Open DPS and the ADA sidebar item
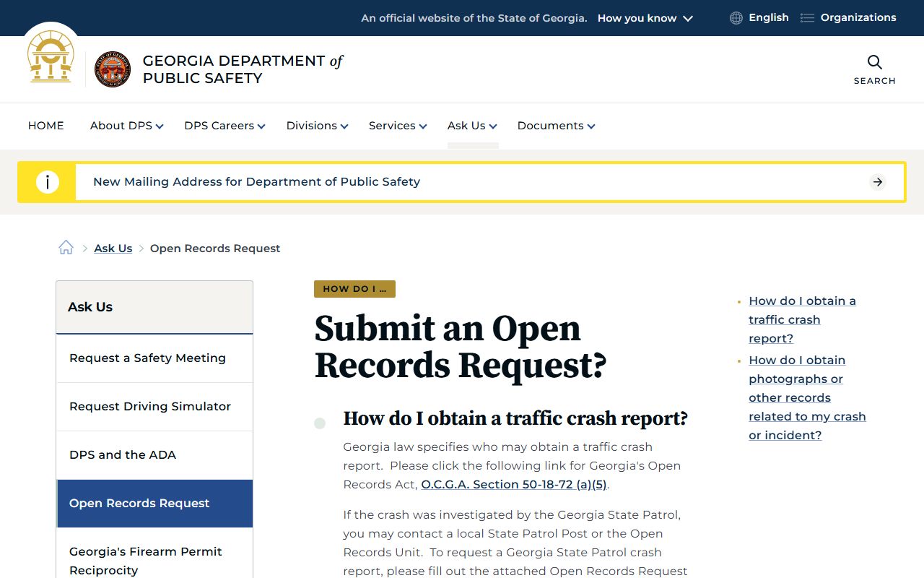Screen dimensions: 924x578 (x=154, y=455)
